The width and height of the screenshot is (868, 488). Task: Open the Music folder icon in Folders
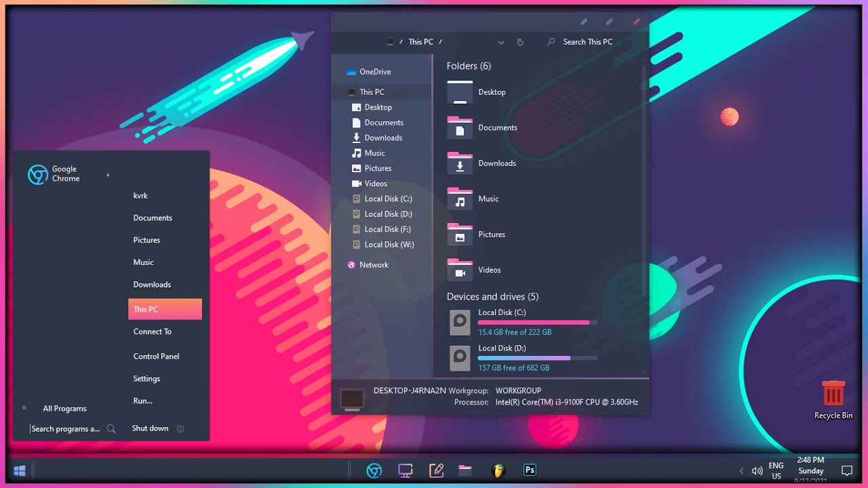pos(460,199)
